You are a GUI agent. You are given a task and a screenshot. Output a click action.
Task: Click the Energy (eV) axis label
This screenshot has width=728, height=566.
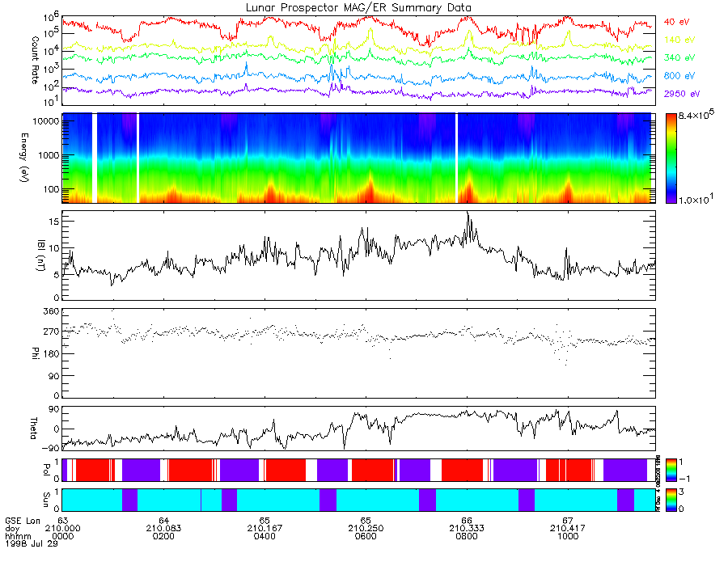click(24, 158)
